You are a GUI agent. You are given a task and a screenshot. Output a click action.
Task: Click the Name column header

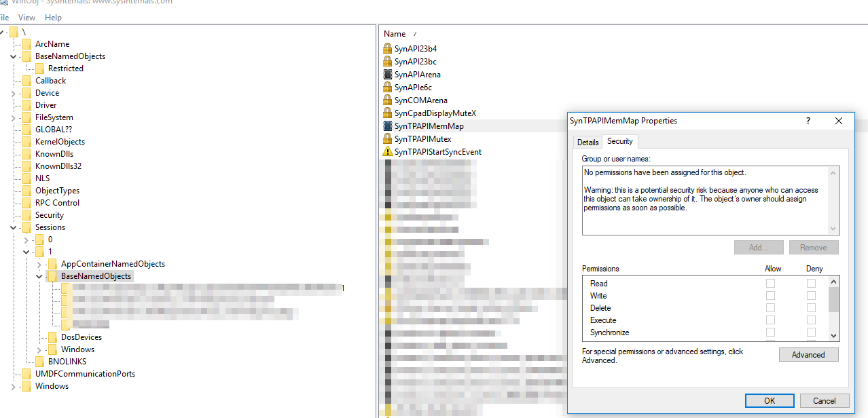395,34
